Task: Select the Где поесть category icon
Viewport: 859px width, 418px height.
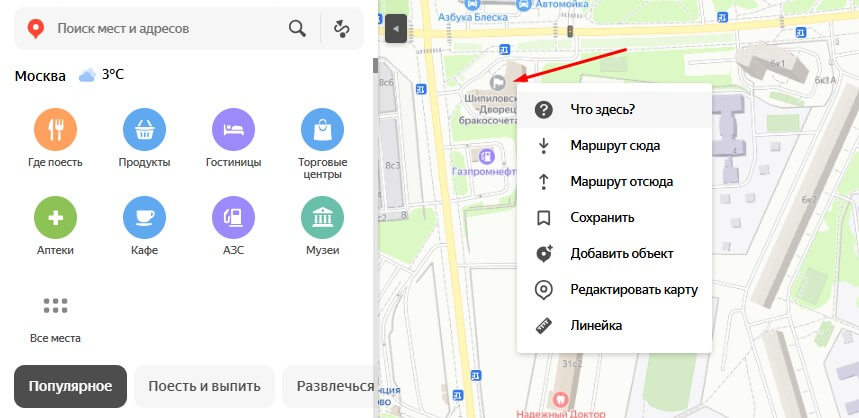Action: click(x=55, y=129)
